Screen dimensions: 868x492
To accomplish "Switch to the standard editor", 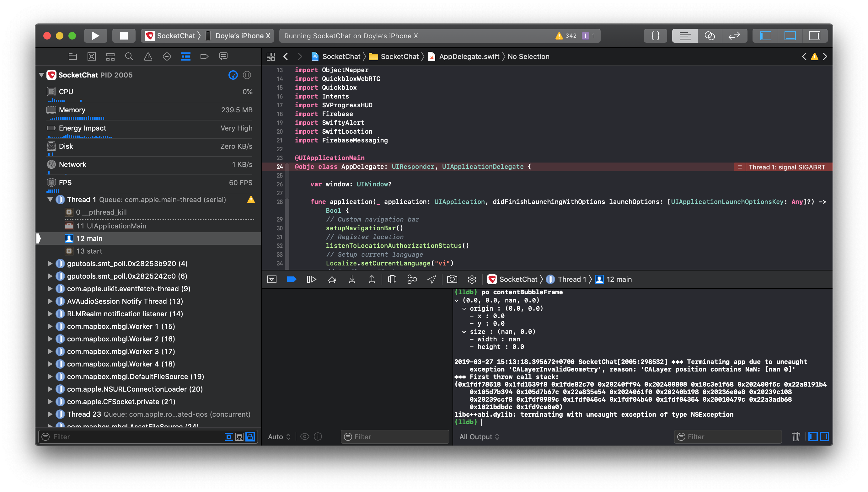I will (685, 36).
